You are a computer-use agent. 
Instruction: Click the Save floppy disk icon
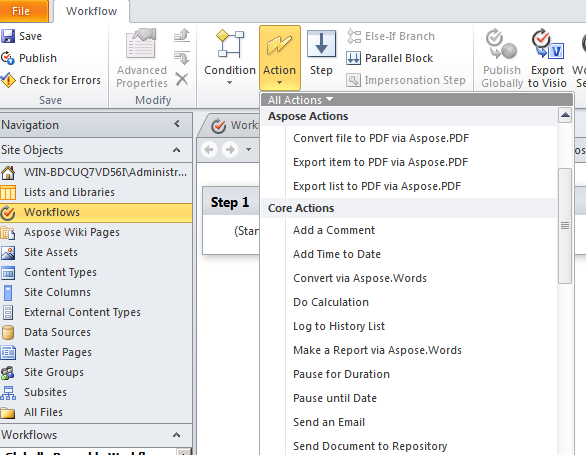point(8,36)
